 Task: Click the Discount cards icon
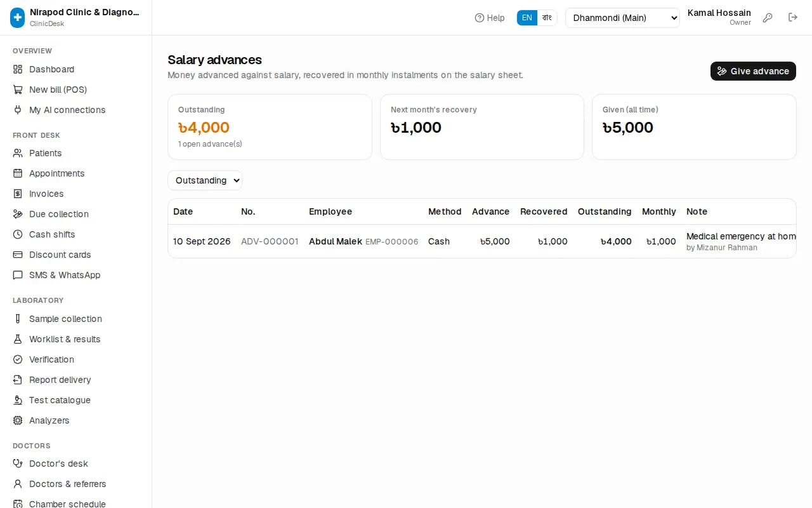pos(18,255)
